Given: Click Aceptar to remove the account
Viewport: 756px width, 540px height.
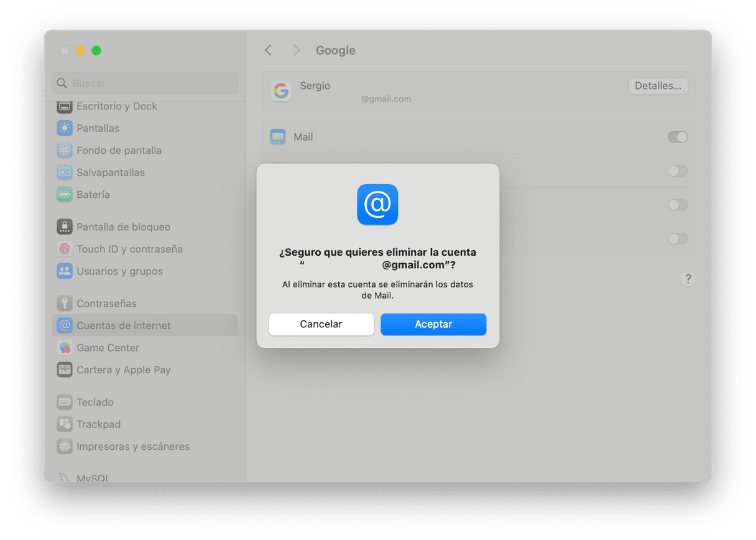Looking at the screenshot, I should click(x=433, y=324).
